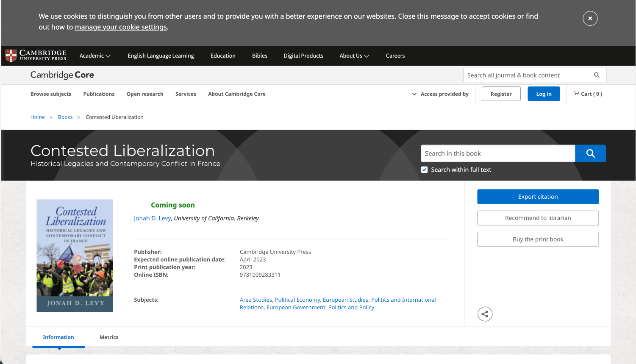Follow the manage your cookie settings link

click(x=121, y=27)
